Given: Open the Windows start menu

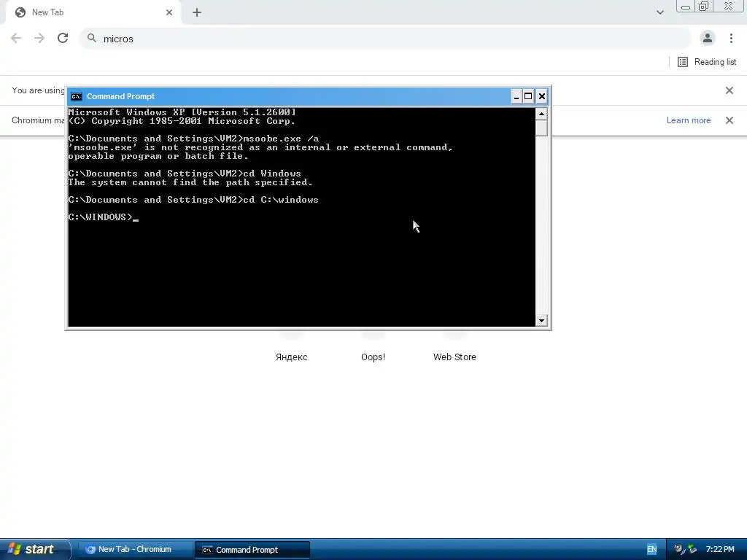Looking at the screenshot, I should [34, 549].
